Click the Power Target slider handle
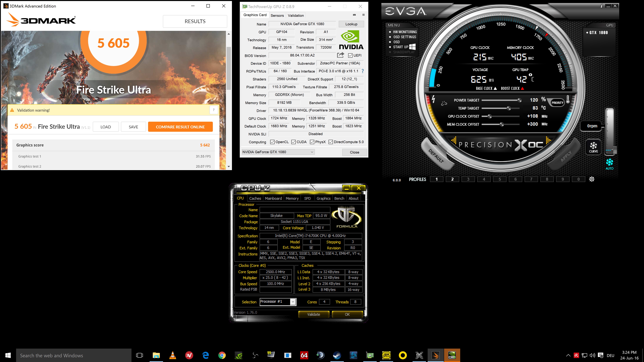Screen dimensions: 644x362 coord(519,100)
